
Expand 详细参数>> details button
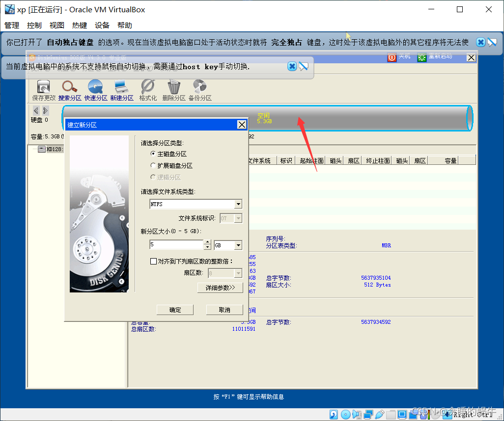tap(220, 288)
